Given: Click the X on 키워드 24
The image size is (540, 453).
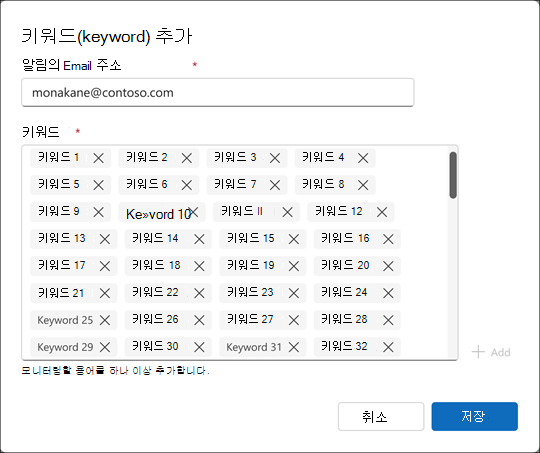Looking at the screenshot, I should pos(388,293).
